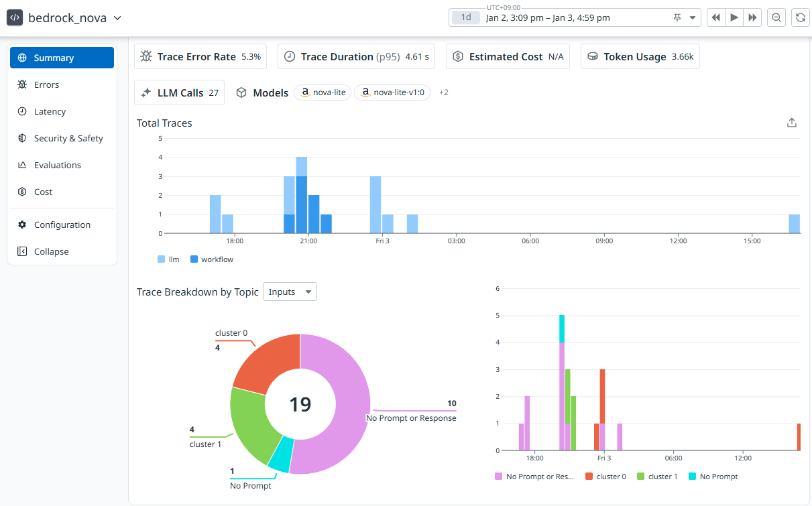The width and height of the screenshot is (812, 506).
Task: Open the Trace Duration p95 card
Action: coord(358,56)
